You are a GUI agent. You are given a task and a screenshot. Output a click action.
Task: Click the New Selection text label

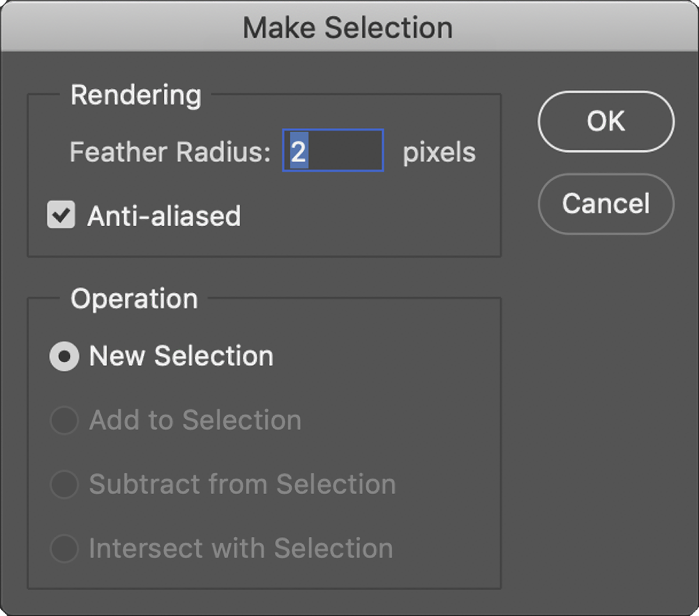point(181,356)
